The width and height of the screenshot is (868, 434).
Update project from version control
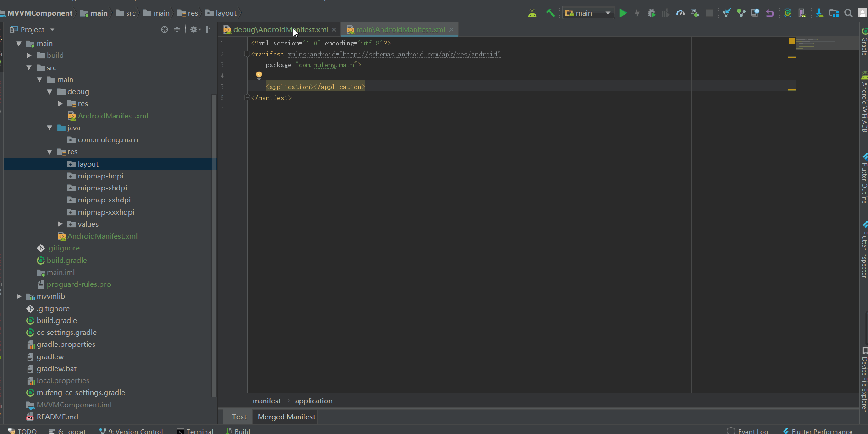[x=727, y=13]
